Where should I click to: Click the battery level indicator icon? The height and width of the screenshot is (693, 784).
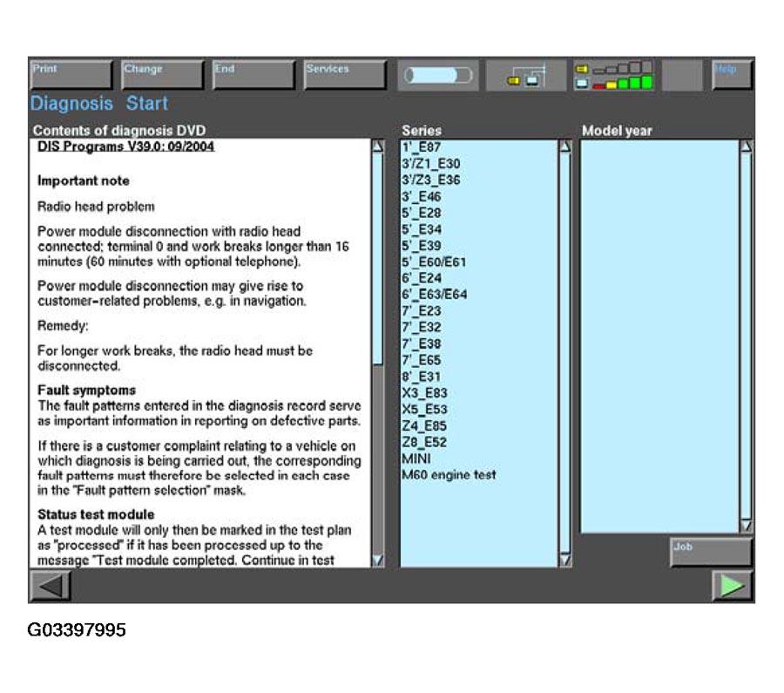pos(614,76)
